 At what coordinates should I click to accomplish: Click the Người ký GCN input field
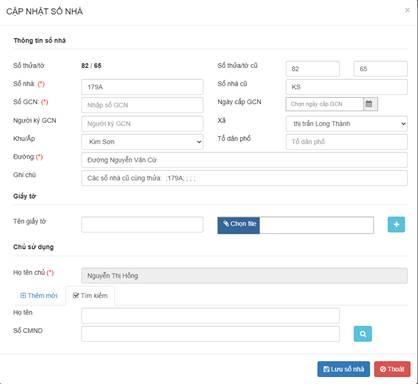pos(142,124)
